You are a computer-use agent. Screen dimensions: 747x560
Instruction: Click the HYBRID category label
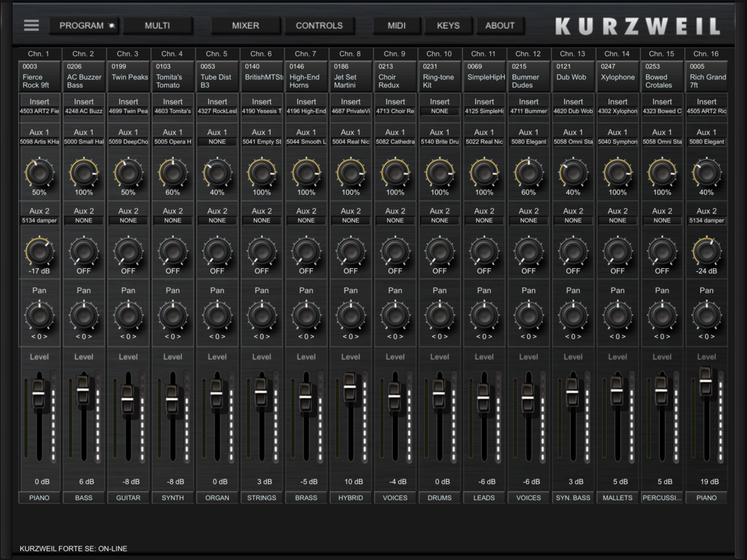click(351, 498)
